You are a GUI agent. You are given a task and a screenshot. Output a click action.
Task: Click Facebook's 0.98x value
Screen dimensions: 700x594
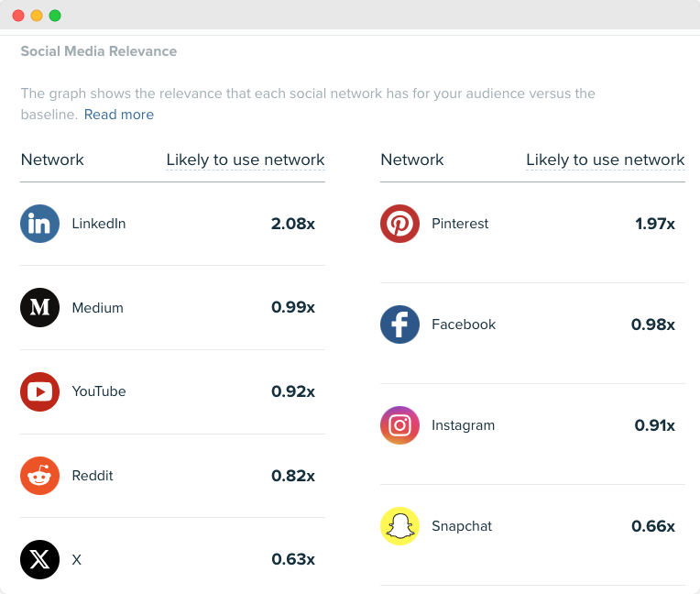click(652, 324)
